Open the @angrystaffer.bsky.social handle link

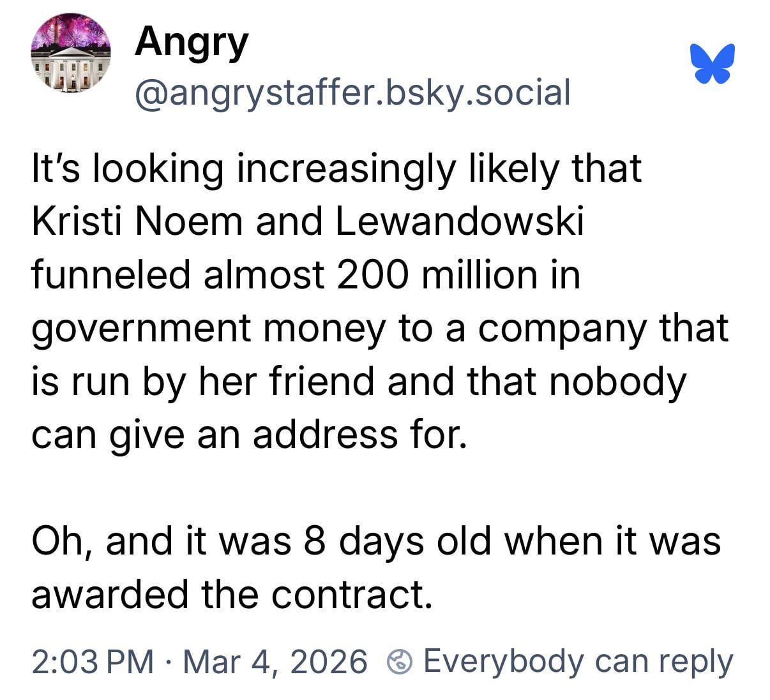tap(352, 93)
